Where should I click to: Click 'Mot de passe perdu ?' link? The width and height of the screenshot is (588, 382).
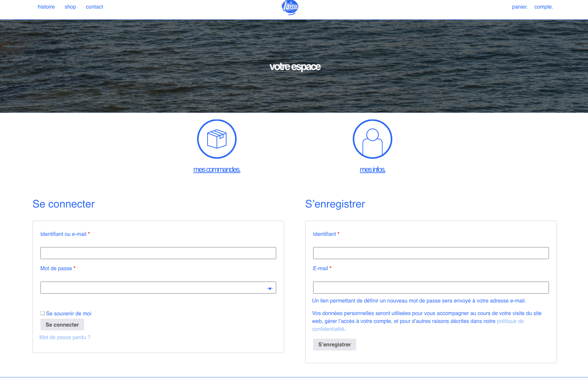coord(65,337)
